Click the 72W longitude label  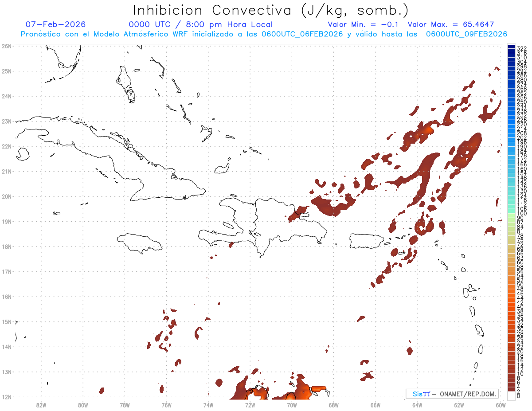coord(250,405)
